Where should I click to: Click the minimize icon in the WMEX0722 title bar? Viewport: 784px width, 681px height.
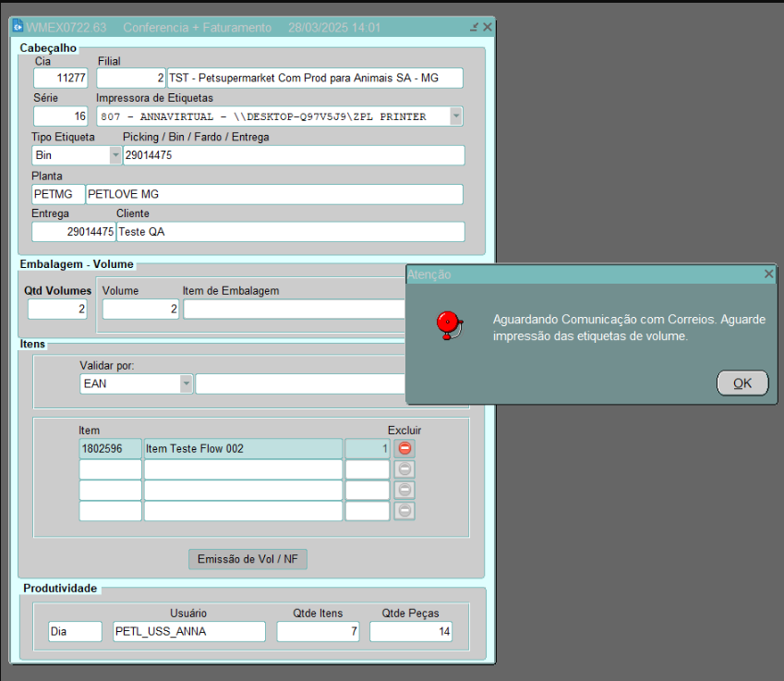pos(474,28)
